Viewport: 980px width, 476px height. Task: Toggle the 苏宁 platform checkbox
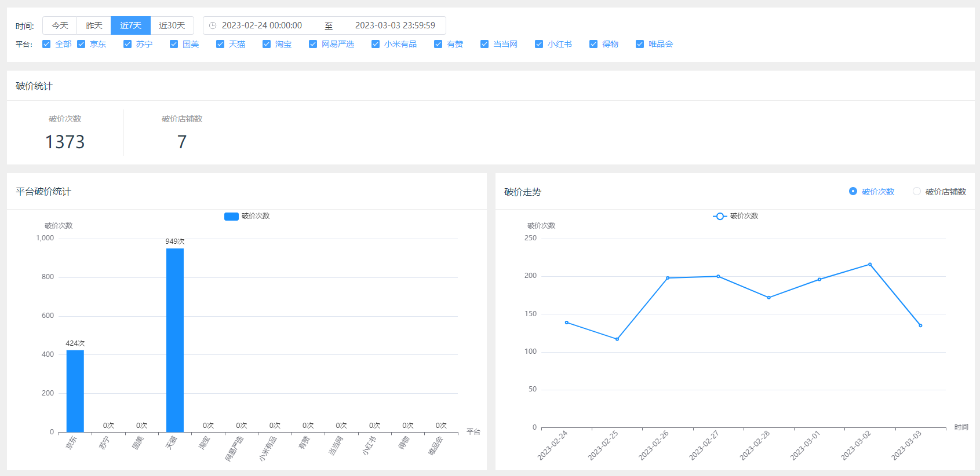click(127, 44)
